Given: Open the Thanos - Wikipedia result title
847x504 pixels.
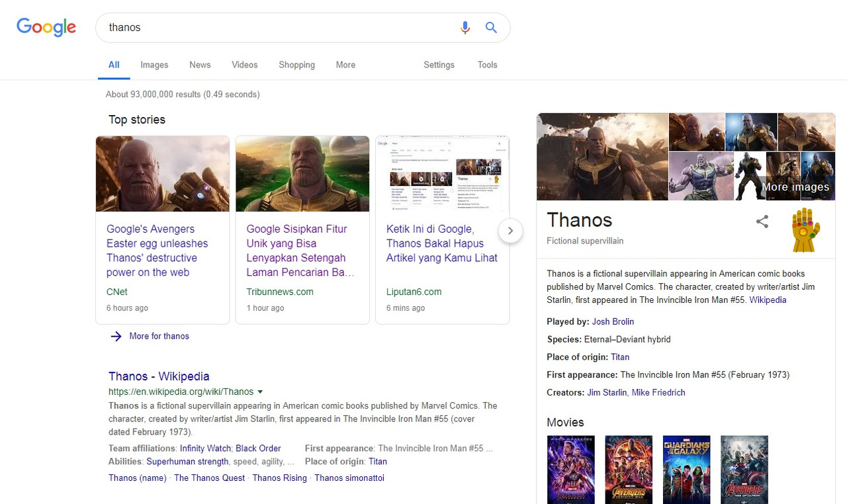Looking at the screenshot, I should (x=159, y=376).
